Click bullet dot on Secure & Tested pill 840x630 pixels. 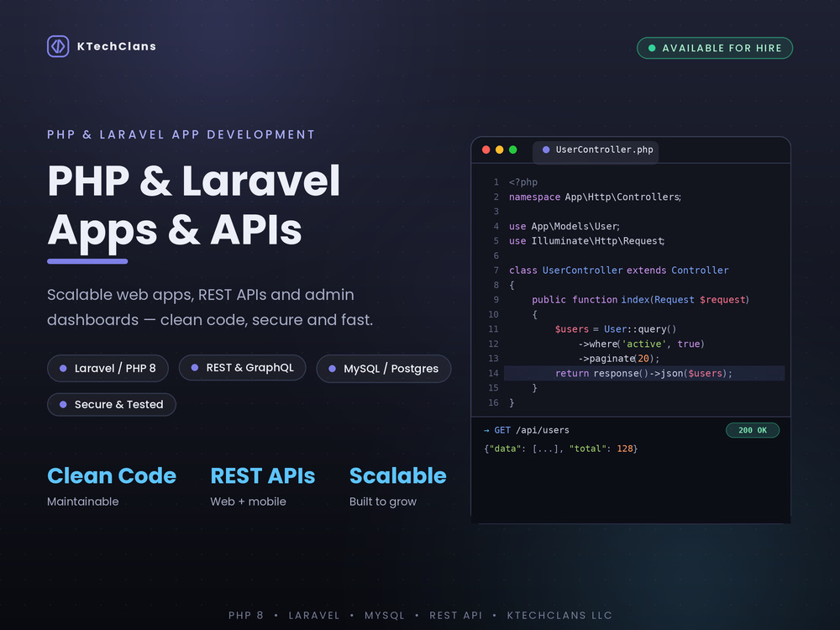click(x=63, y=405)
